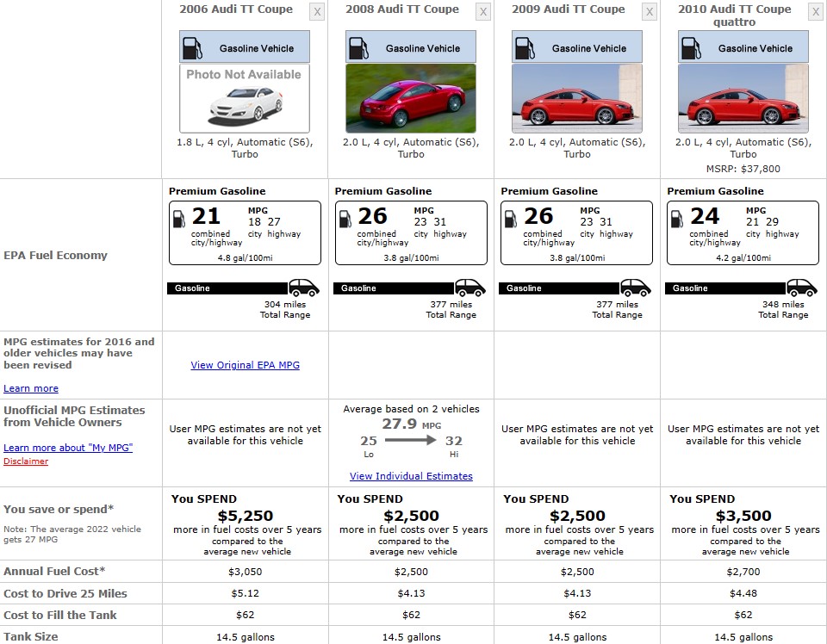Click the 2010 Audi TT quattro gas pump icon
Screen dimensions: 827x644
[691, 48]
